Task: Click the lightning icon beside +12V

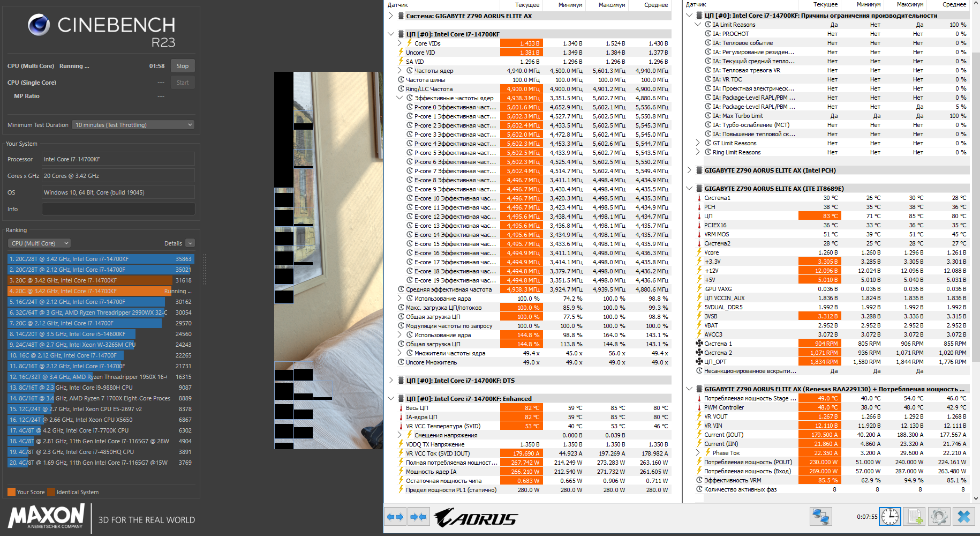Action: click(699, 271)
